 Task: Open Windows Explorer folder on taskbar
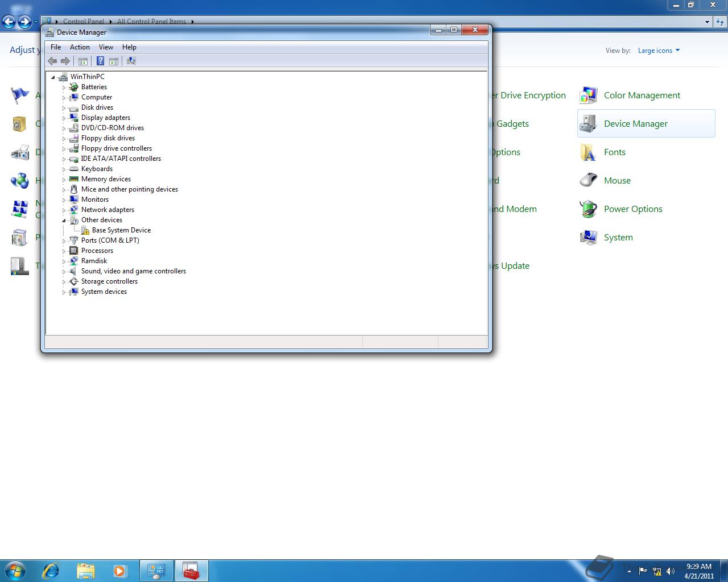[85, 570]
